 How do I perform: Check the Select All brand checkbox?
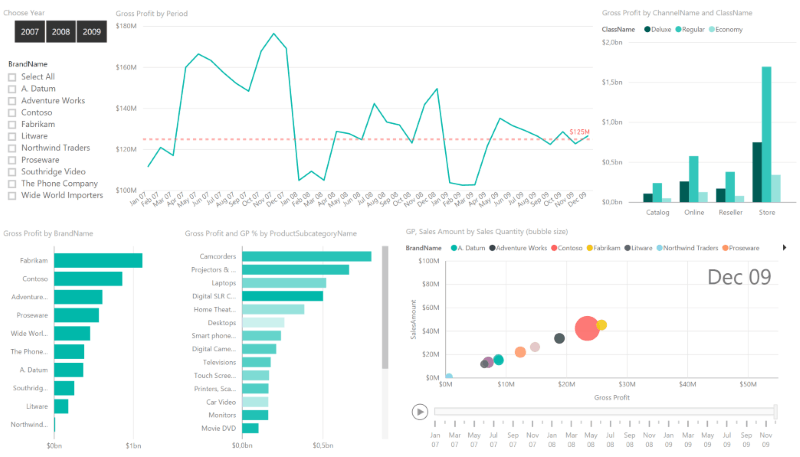tap(12, 77)
